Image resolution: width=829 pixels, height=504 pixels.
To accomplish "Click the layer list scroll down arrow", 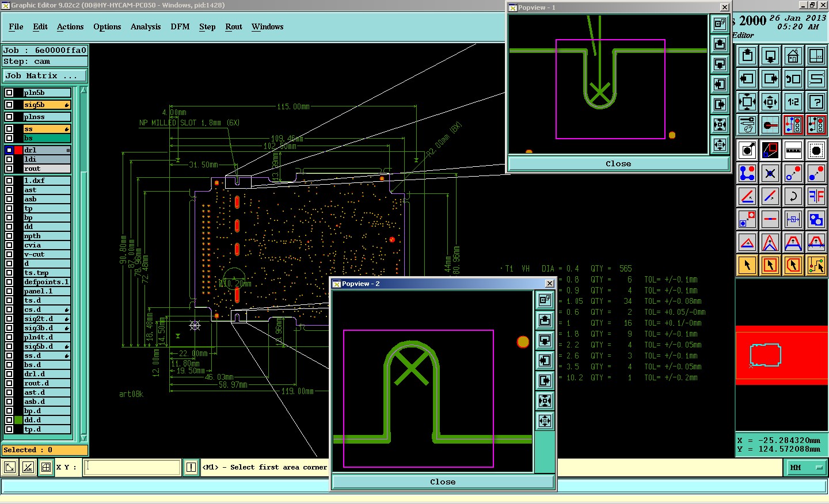I will tap(83, 438).
